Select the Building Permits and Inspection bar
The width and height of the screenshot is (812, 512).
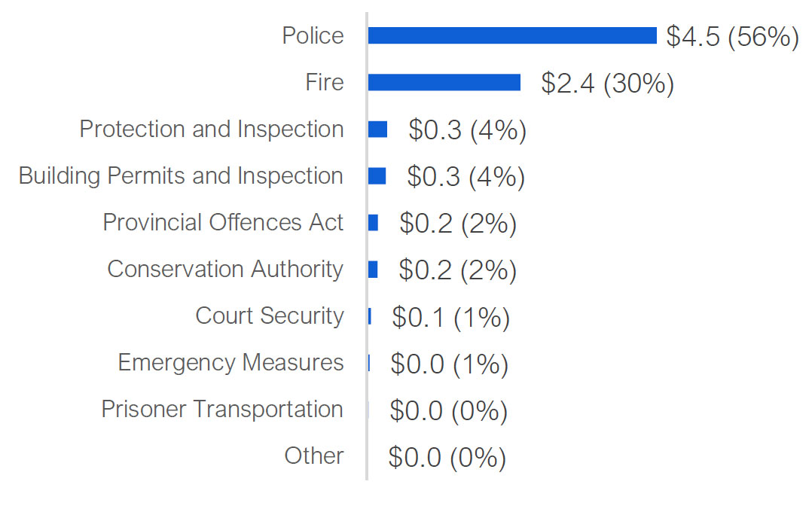(x=377, y=176)
